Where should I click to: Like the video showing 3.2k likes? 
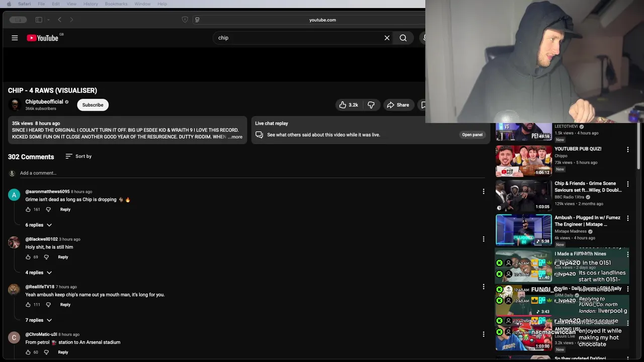coord(348,105)
